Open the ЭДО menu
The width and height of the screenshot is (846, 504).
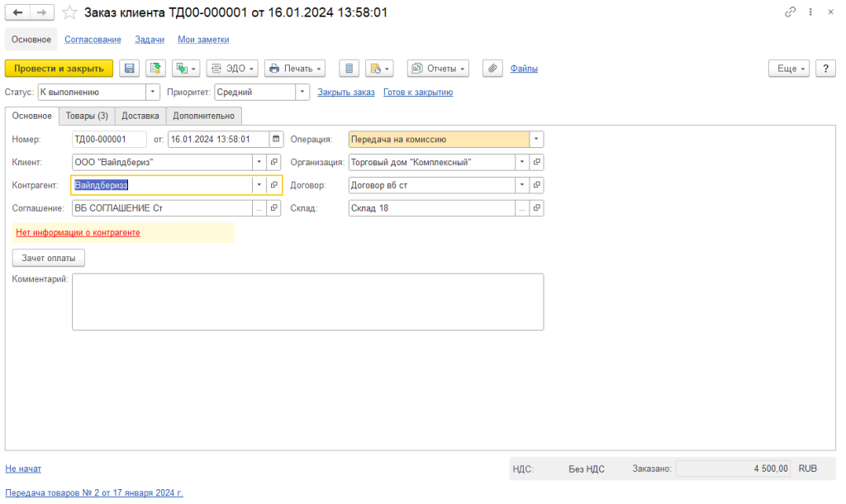[232, 69]
